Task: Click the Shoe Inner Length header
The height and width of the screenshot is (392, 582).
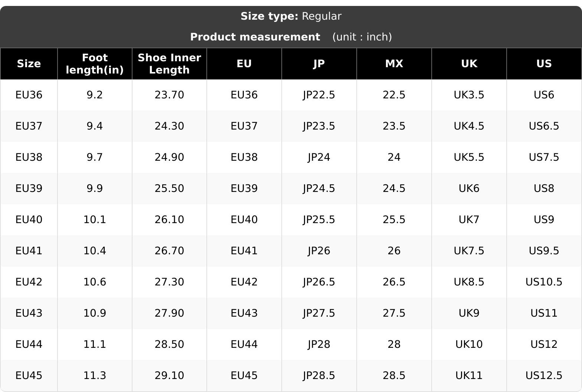Action: 169,64
